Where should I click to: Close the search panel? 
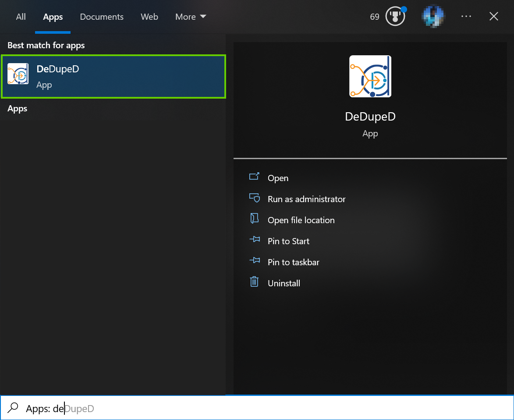click(x=494, y=16)
